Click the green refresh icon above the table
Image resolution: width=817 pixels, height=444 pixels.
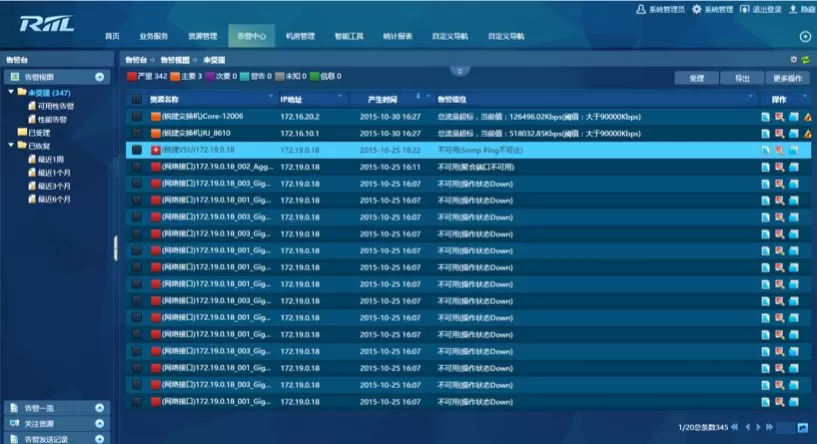pos(806,60)
